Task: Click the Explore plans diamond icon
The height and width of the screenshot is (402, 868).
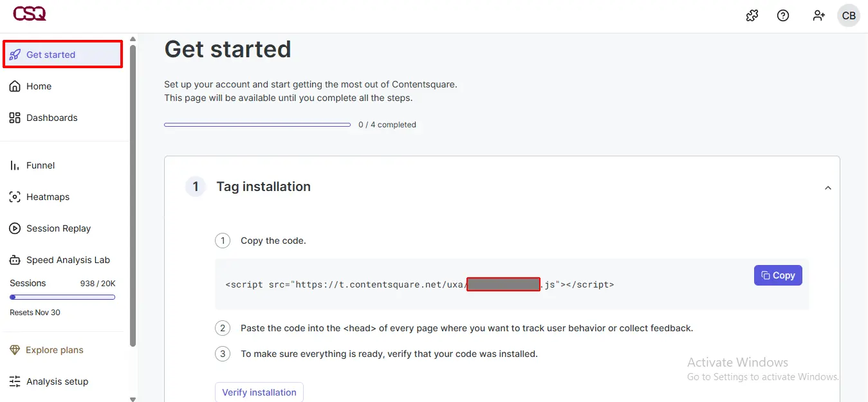Action: coord(15,350)
